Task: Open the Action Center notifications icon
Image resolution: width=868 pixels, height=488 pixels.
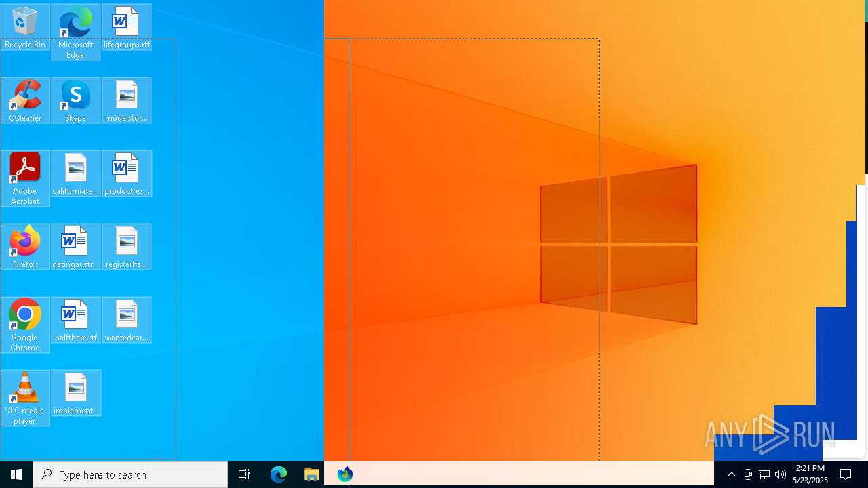Action: (846, 474)
